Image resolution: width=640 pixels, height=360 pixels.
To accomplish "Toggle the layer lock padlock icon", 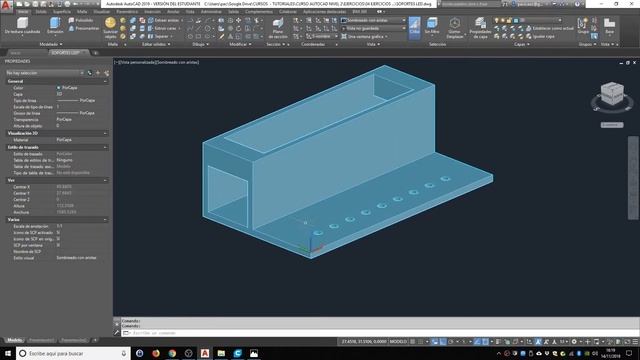I will point(510,20).
